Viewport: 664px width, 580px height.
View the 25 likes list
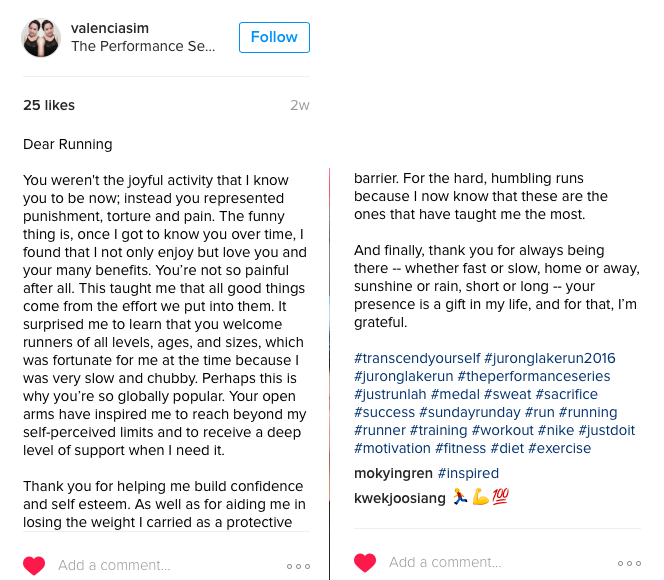coord(49,106)
